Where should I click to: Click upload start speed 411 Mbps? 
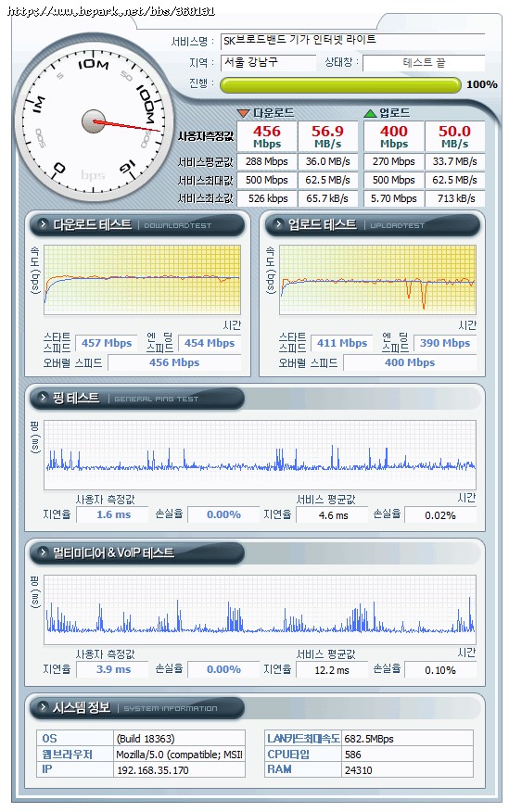[342, 343]
